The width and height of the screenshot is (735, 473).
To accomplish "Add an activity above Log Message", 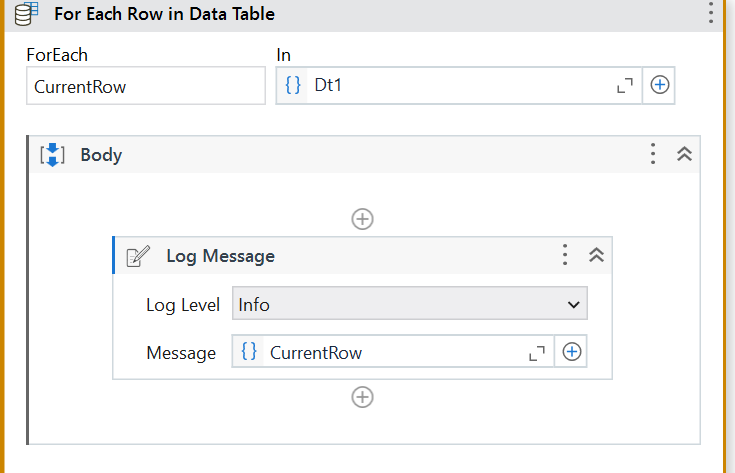I will click(x=362, y=219).
